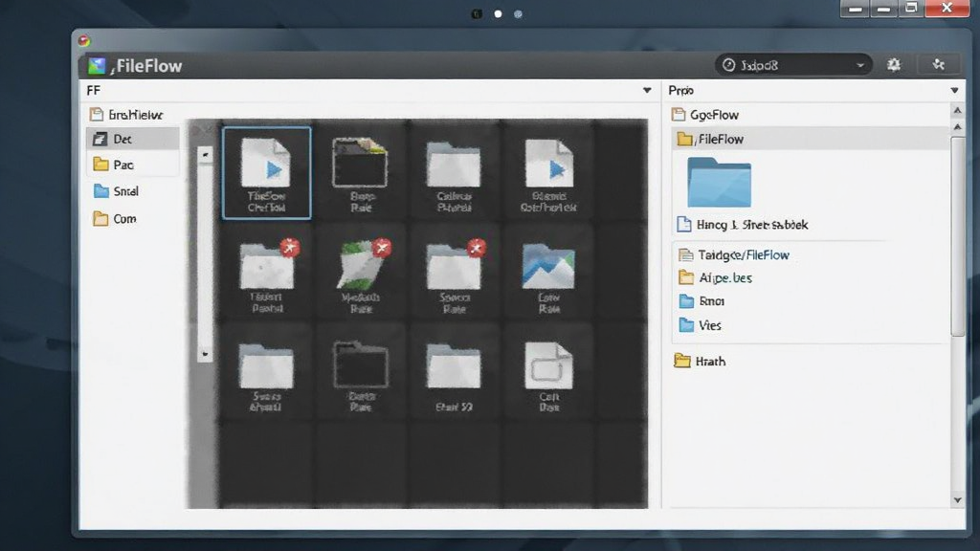Expand the Prio panel header dropdown arrow
The width and height of the screenshot is (980, 551).
click(954, 91)
